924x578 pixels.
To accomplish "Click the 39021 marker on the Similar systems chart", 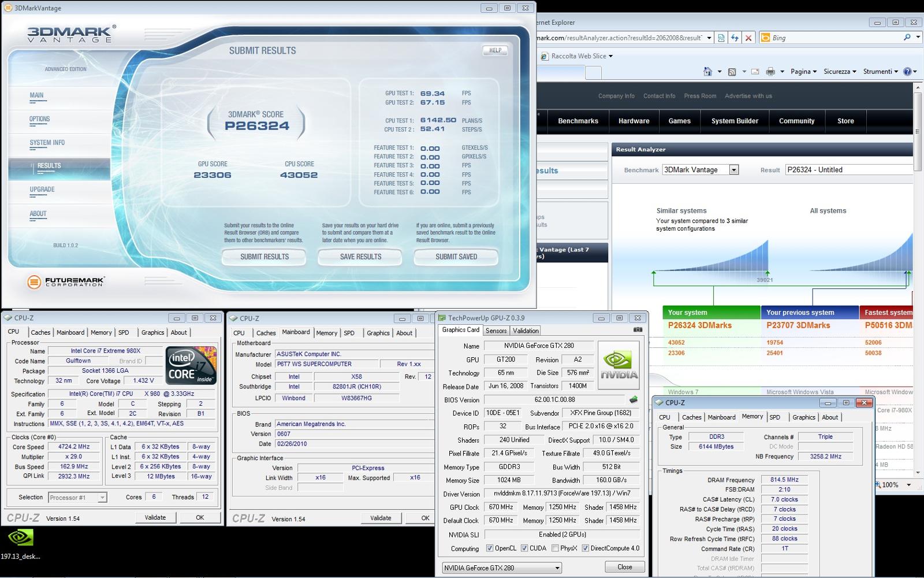I will tap(765, 280).
